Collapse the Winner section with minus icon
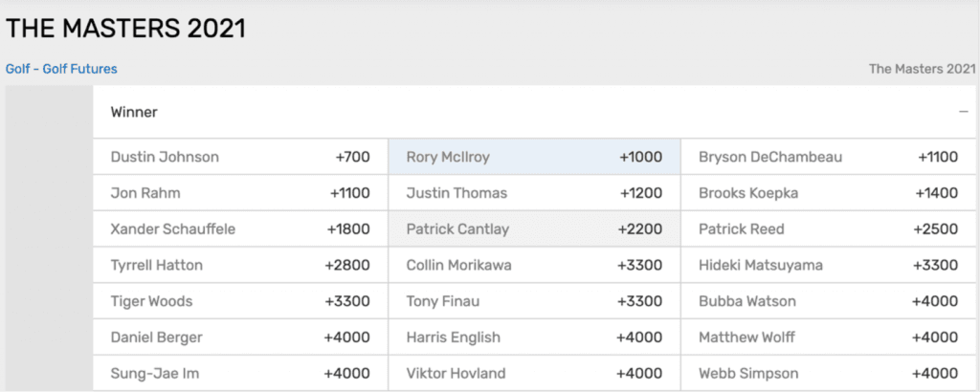Image resolution: width=980 pixels, height=392 pixels. [x=963, y=112]
